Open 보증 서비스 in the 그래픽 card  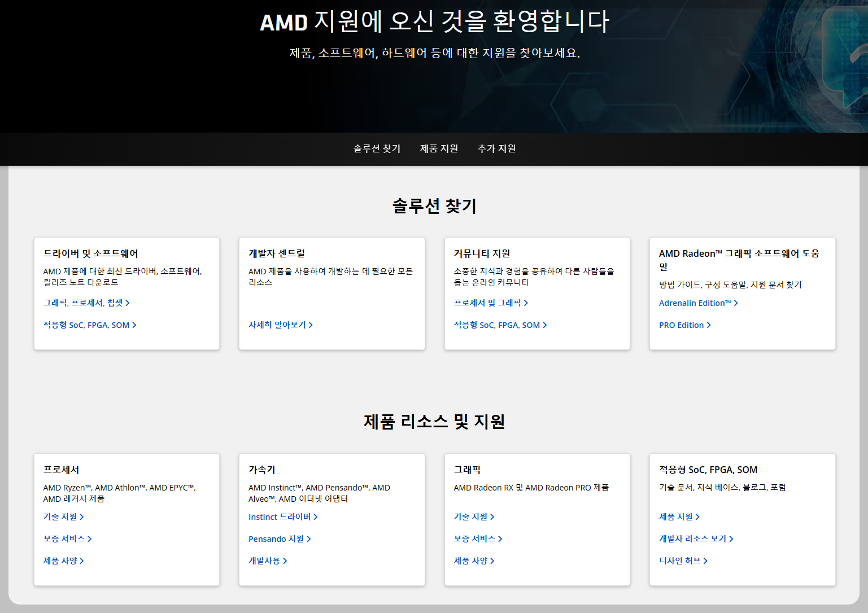[x=478, y=539]
